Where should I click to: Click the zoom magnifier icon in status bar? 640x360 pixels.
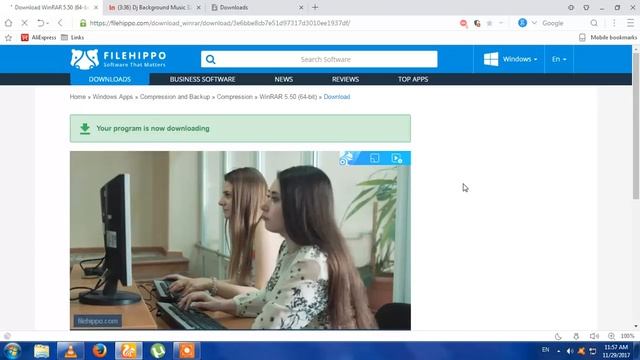coord(611,336)
